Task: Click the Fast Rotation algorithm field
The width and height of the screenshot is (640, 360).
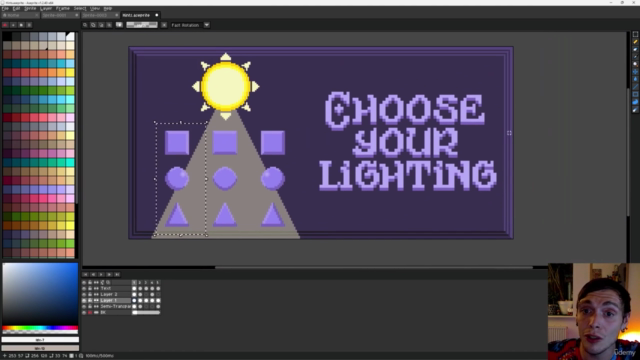Action: [x=187, y=25]
